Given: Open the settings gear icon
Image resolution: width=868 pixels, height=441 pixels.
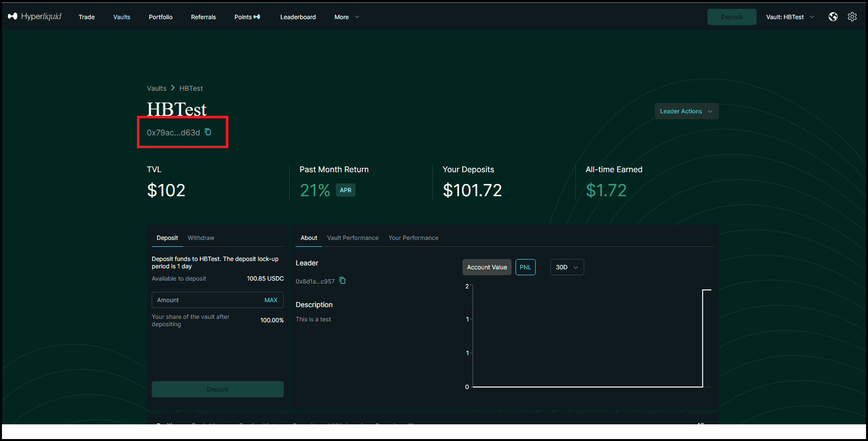Looking at the screenshot, I should [x=852, y=17].
